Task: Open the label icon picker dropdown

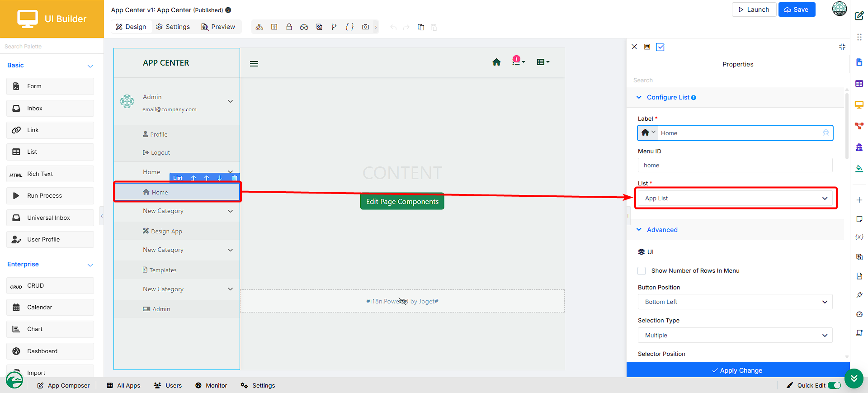Action: [648, 133]
